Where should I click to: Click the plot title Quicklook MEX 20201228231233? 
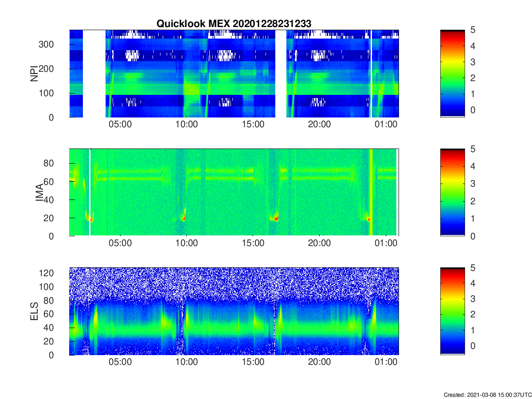click(234, 24)
